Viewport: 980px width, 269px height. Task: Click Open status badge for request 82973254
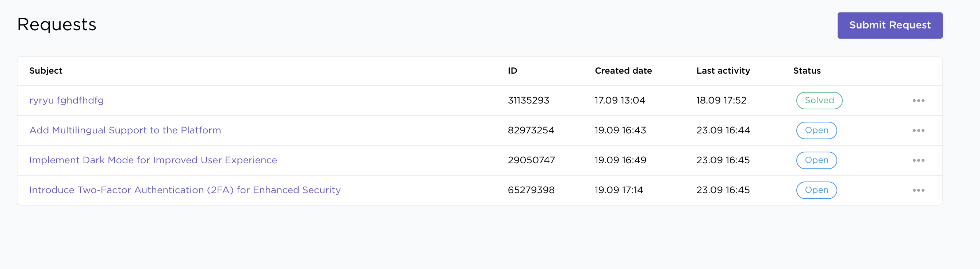(816, 130)
